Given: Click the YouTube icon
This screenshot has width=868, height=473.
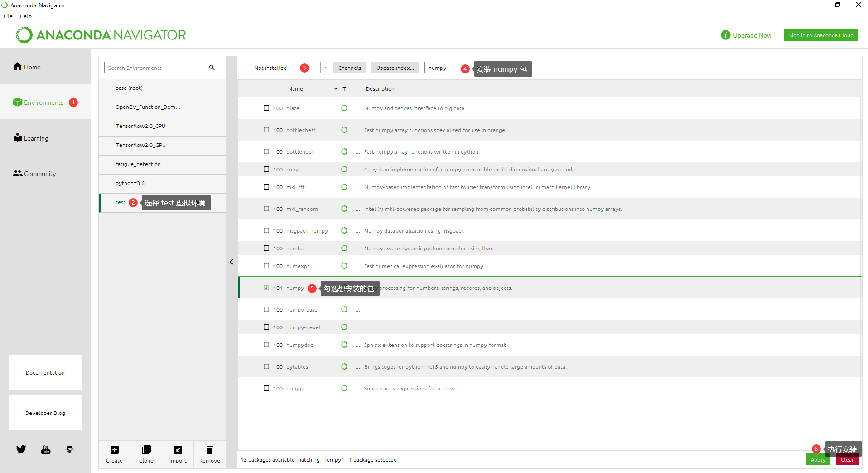Looking at the screenshot, I should (46, 449).
